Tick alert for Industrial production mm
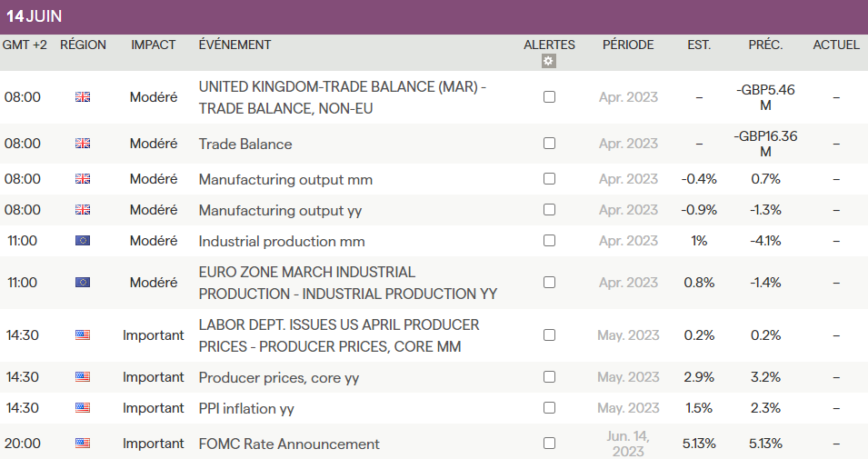The height and width of the screenshot is (459, 868). [x=549, y=241]
